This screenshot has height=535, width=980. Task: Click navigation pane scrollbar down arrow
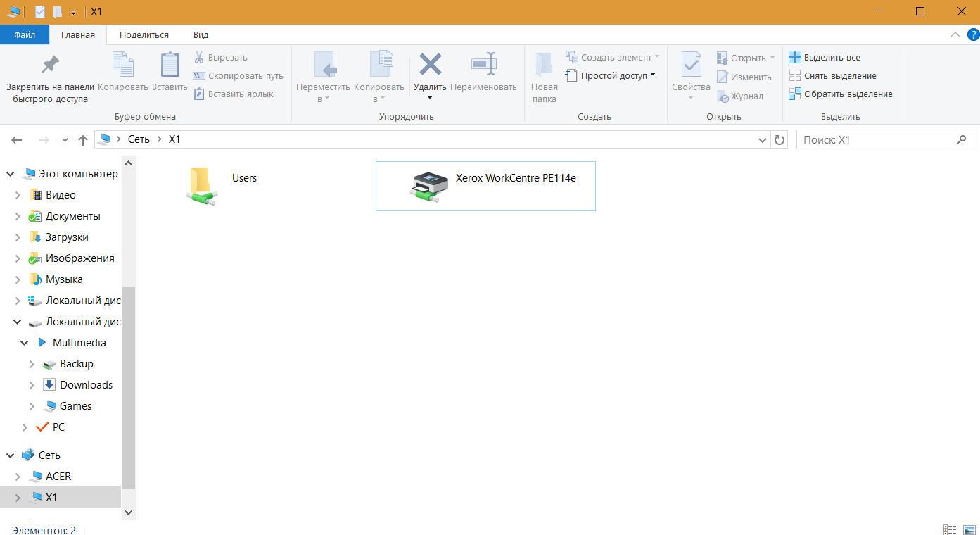point(128,513)
